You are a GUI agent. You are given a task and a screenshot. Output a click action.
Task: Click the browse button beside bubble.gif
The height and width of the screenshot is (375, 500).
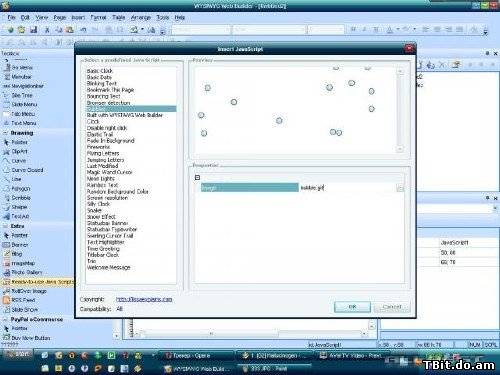pyautogui.click(x=400, y=188)
